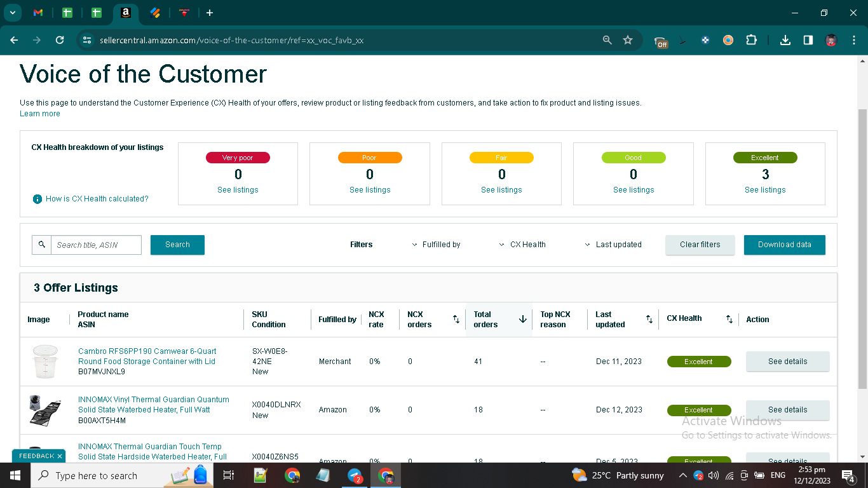Viewport: 868px width, 488px height.
Task: See listings under Fair
Action: 501,190
